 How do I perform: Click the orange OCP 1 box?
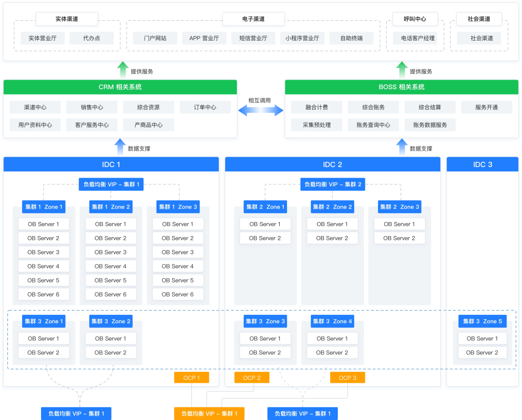[191, 378]
